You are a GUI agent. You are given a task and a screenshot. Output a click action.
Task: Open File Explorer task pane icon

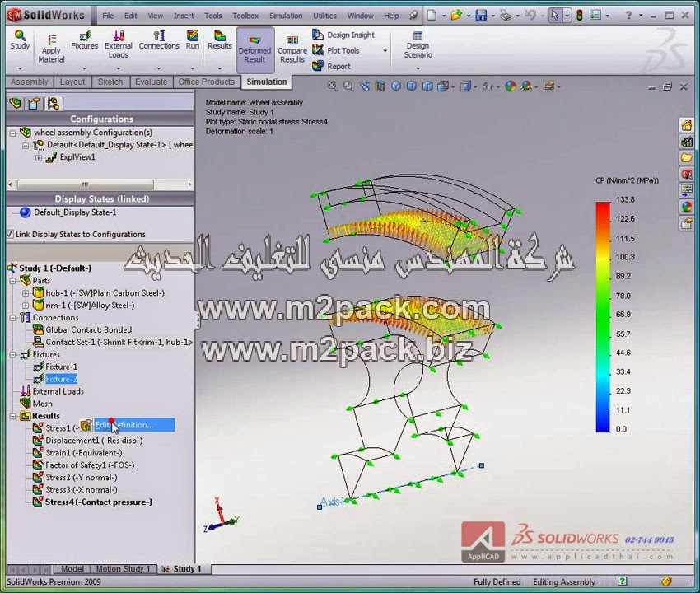pos(687,157)
